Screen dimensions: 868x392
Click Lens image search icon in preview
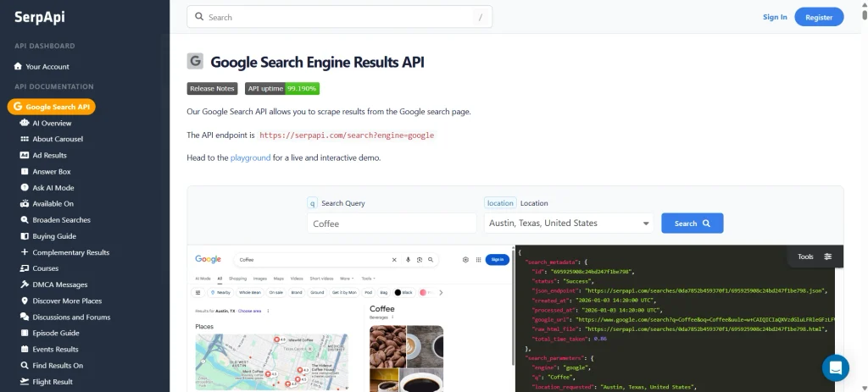tap(419, 260)
